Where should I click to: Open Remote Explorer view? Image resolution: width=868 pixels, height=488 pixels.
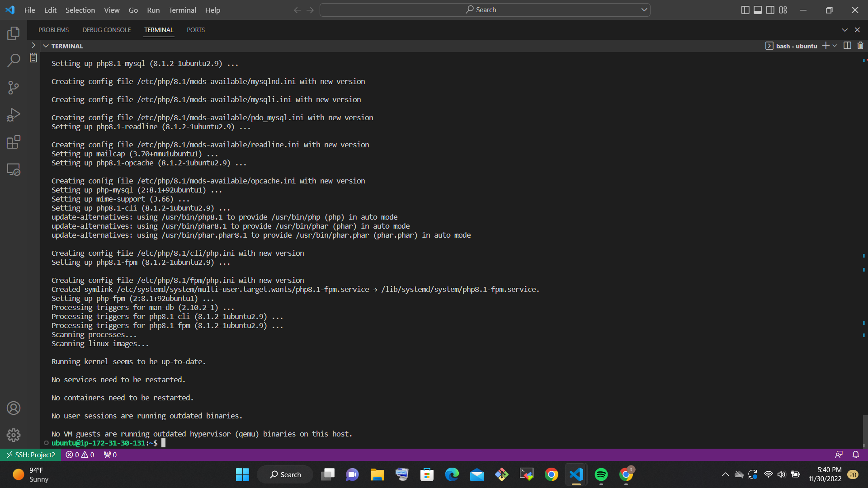click(x=14, y=169)
